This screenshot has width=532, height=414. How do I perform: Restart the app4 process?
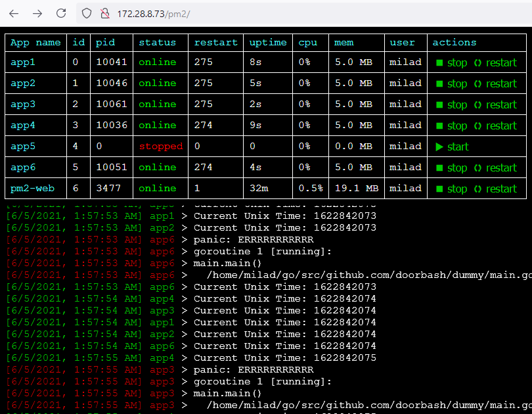click(495, 126)
